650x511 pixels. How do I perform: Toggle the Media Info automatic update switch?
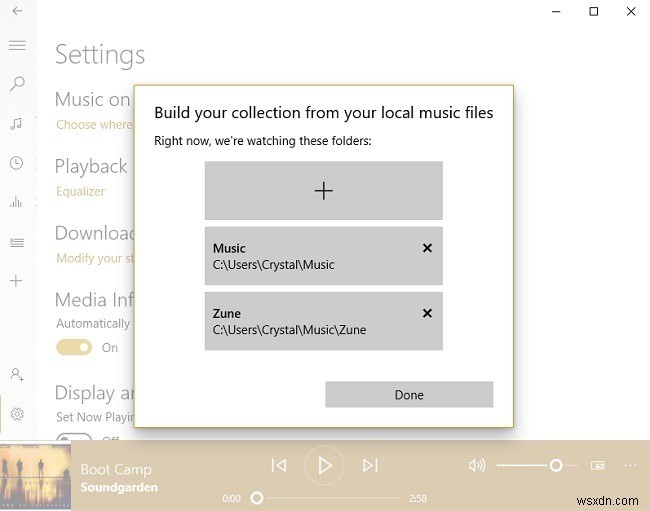74,347
